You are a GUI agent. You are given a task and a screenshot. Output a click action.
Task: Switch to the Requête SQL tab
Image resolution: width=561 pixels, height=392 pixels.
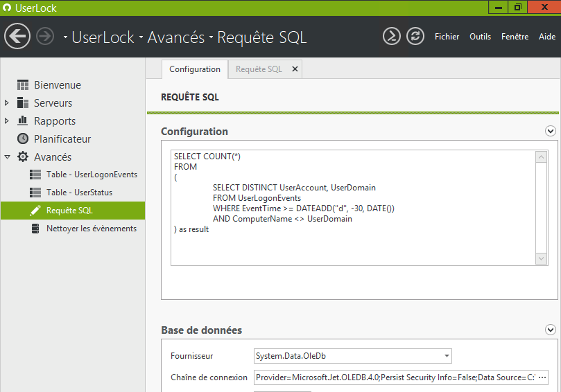(259, 69)
